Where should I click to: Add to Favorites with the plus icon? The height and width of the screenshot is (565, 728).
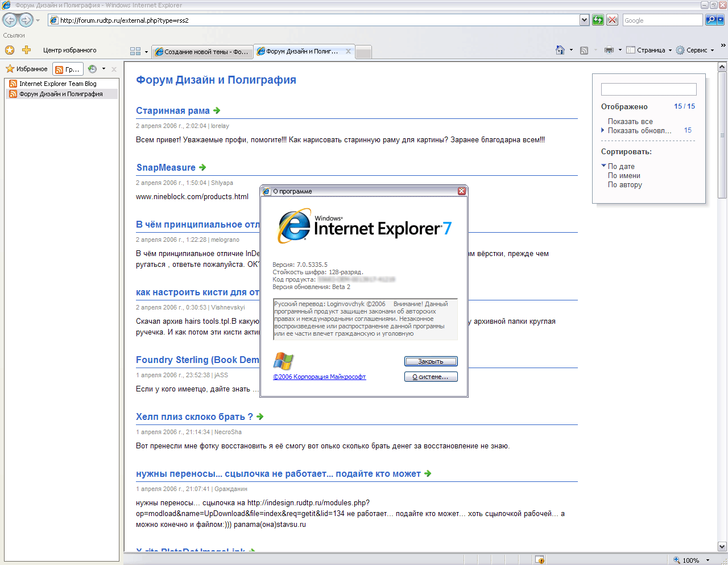point(26,50)
